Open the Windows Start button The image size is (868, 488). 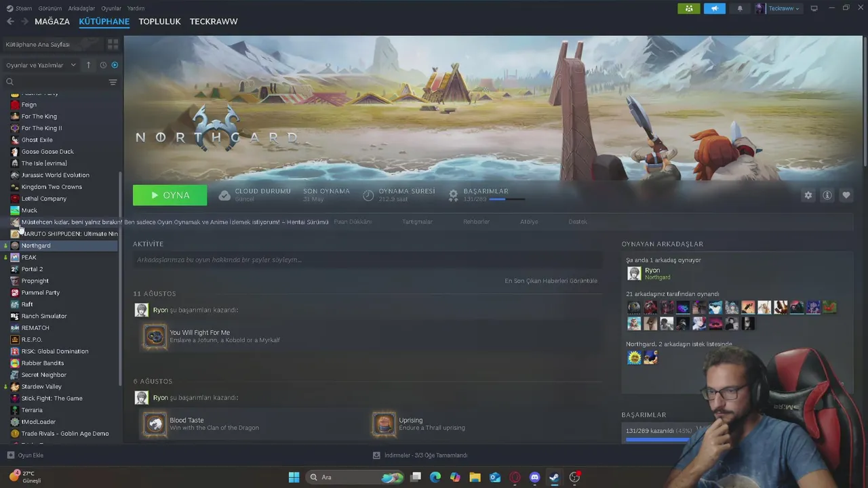(x=294, y=477)
